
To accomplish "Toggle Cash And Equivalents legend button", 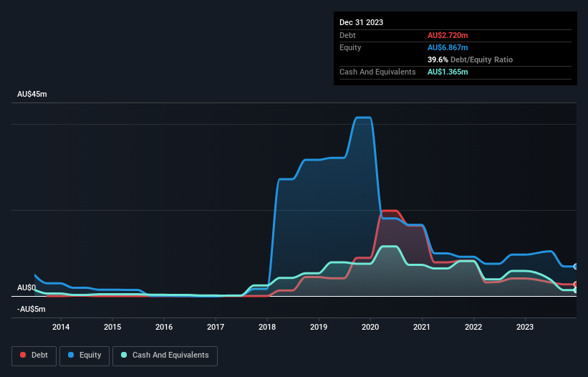I will [165, 355].
